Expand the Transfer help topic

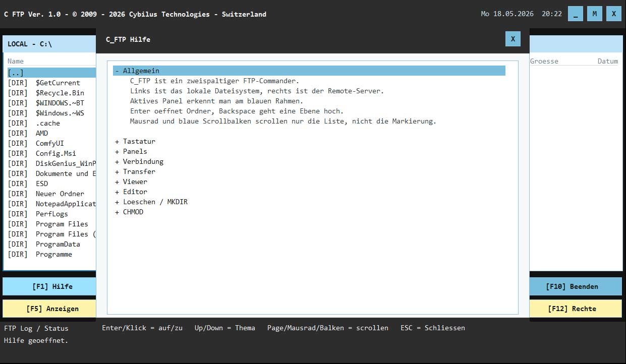135,171
